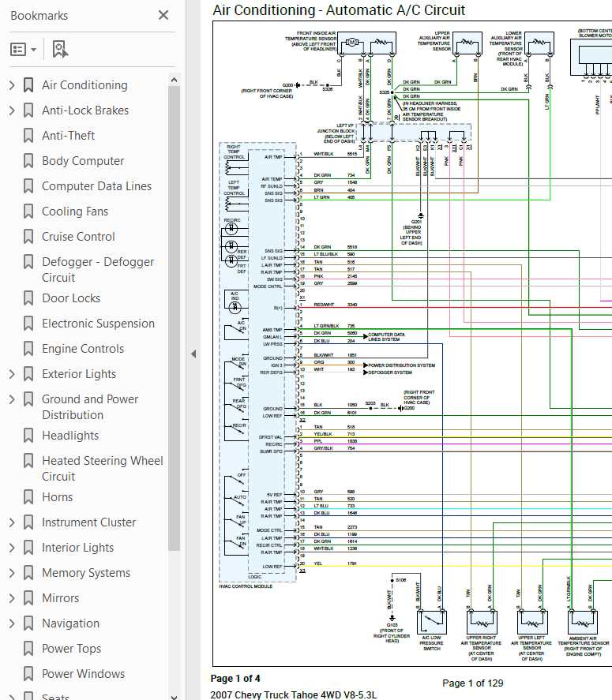Expand the Instrument Cluster bookmark

(x=12, y=522)
